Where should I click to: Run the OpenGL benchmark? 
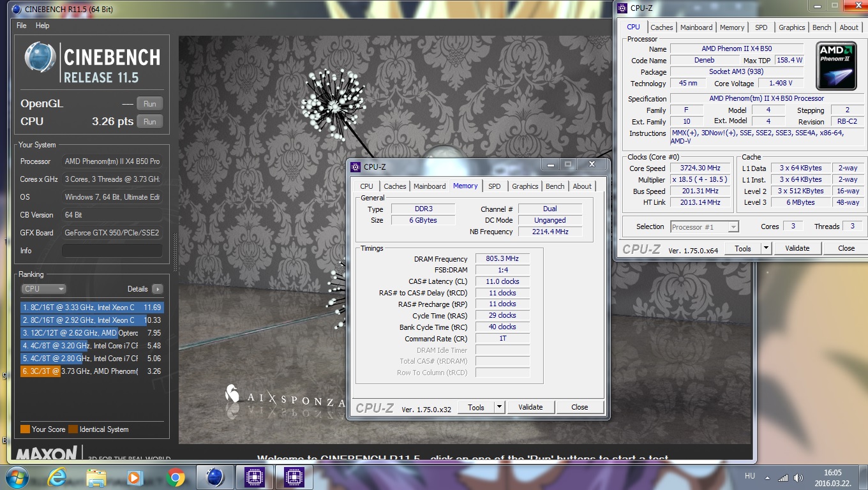pos(149,104)
